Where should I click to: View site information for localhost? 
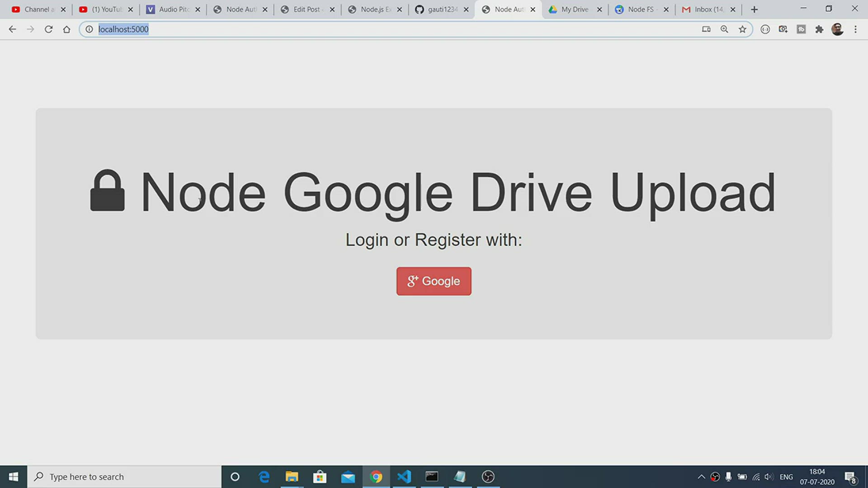tap(89, 29)
